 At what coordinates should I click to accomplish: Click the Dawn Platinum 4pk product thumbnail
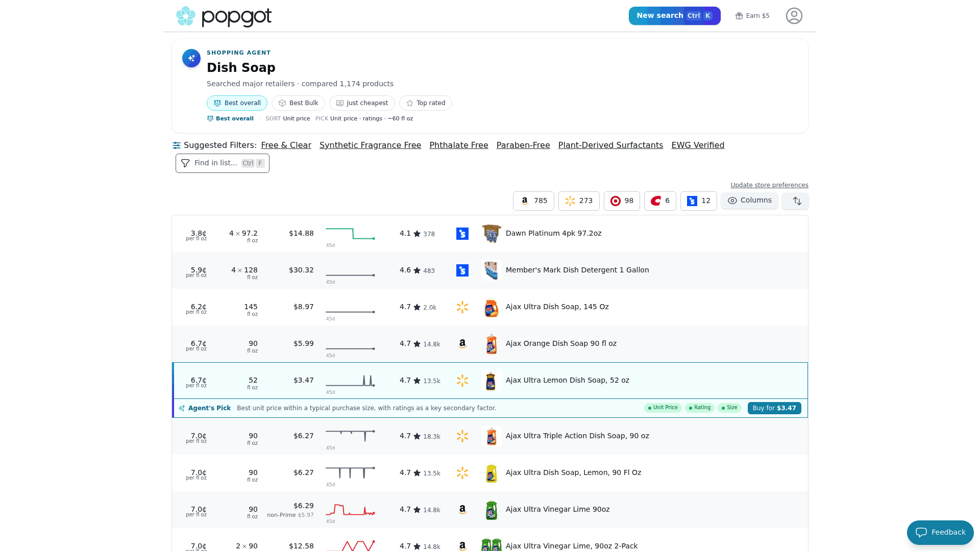[x=492, y=234]
